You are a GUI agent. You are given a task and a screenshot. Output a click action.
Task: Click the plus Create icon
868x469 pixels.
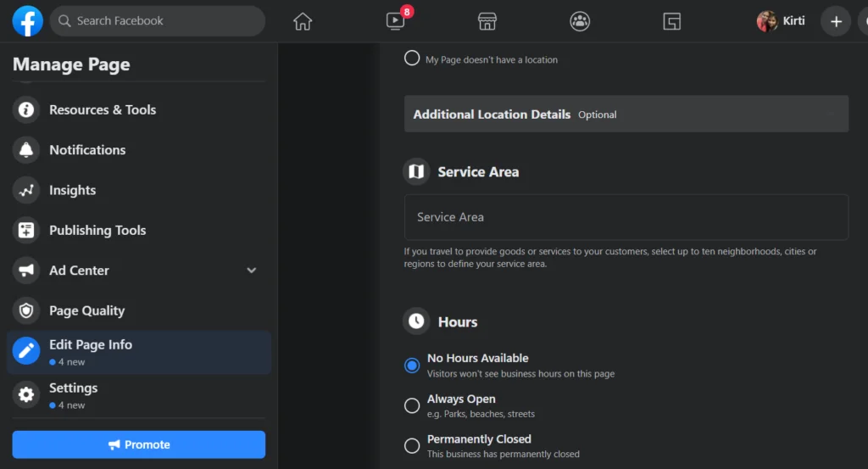pos(836,21)
